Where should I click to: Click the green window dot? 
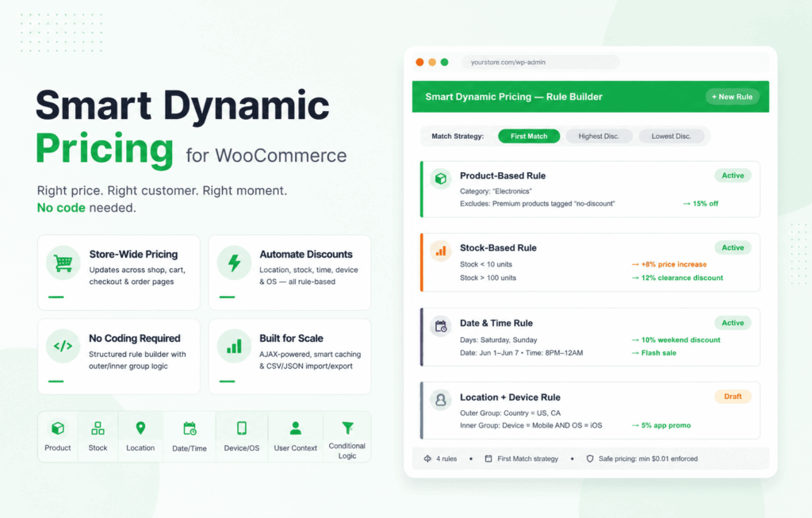click(444, 62)
